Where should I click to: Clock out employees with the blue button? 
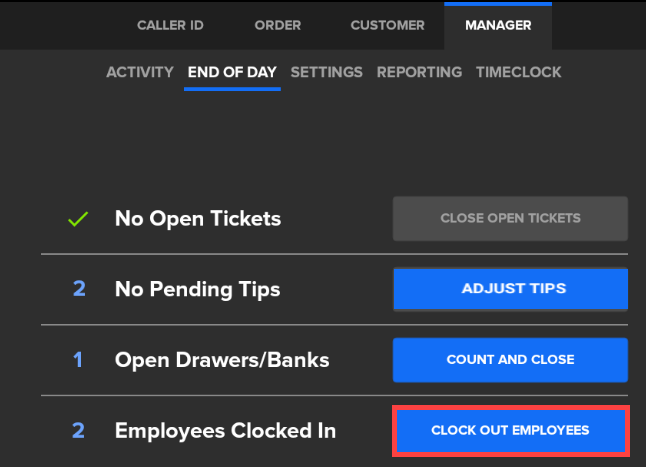click(510, 431)
